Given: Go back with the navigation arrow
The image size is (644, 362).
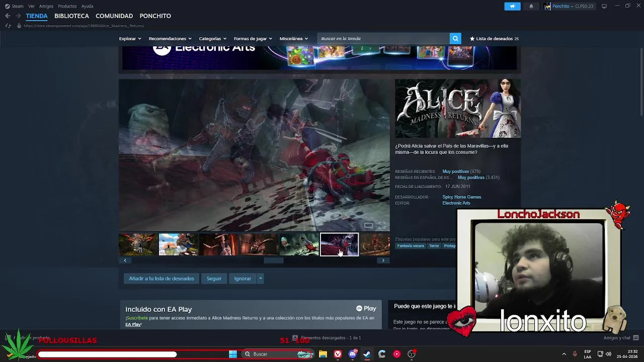Looking at the screenshot, I should (8, 16).
